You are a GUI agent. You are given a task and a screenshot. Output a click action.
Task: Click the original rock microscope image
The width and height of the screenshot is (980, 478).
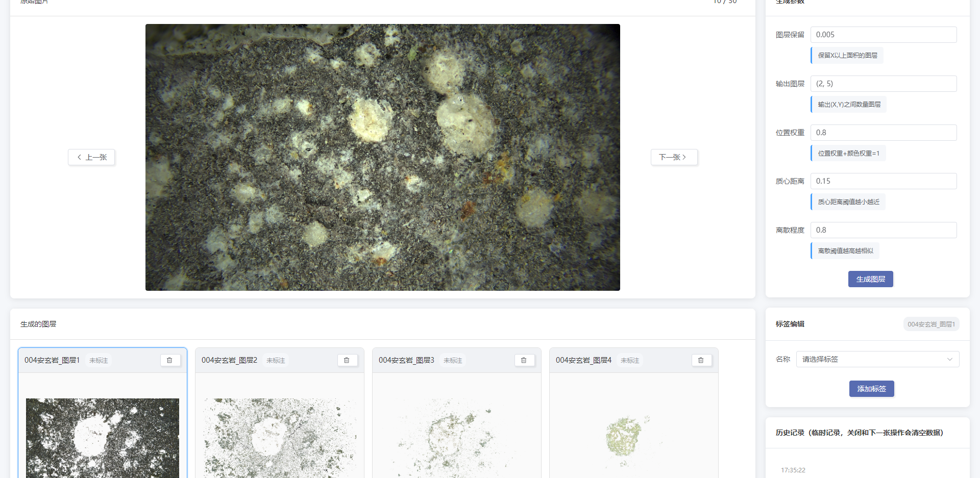point(382,157)
